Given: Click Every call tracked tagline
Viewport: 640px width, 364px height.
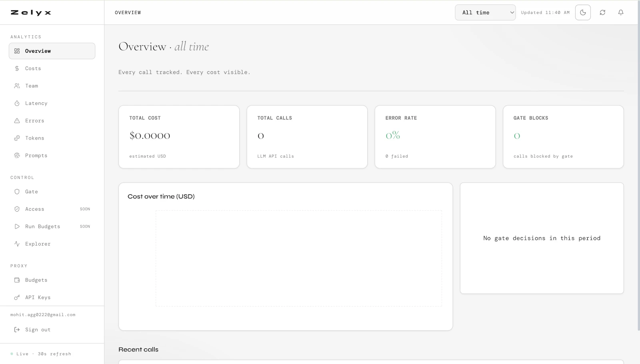Looking at the screenshot, I should pos(184,72).
